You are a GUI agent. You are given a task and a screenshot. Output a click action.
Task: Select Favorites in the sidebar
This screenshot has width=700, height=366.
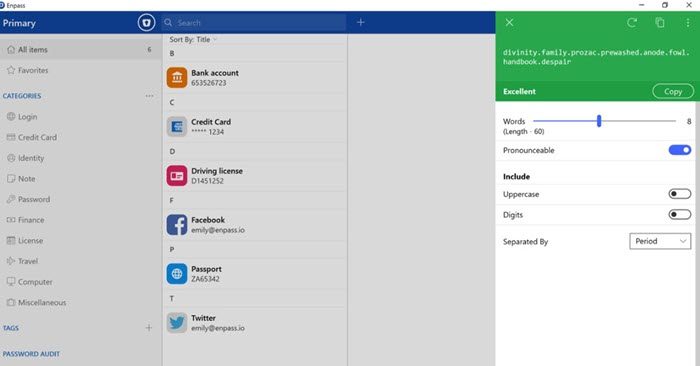click(x=81, y=70)
